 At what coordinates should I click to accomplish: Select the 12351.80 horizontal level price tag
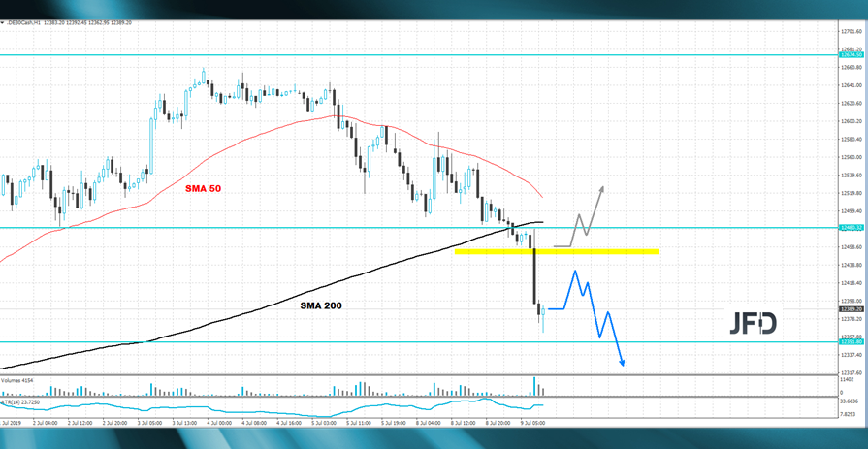852,342
